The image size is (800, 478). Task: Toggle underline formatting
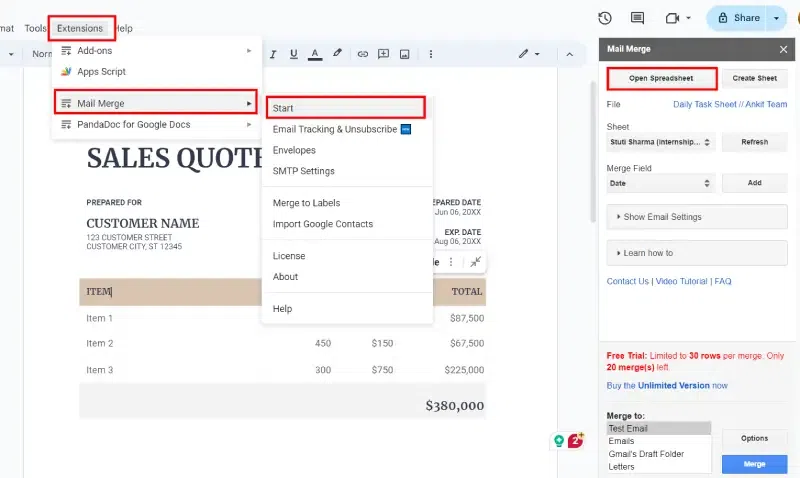click(293, 54)
